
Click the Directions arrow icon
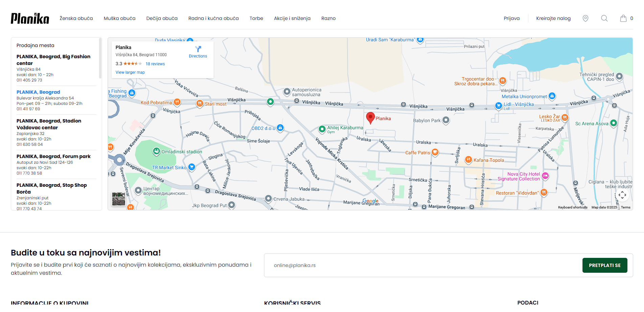click(198, 49)
